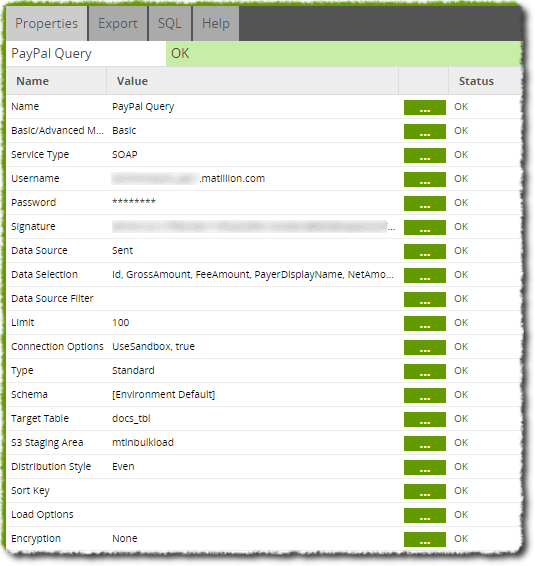Select the Limit value '100'
This screenshot has height=566, width=535.
[x=121, y=323]
